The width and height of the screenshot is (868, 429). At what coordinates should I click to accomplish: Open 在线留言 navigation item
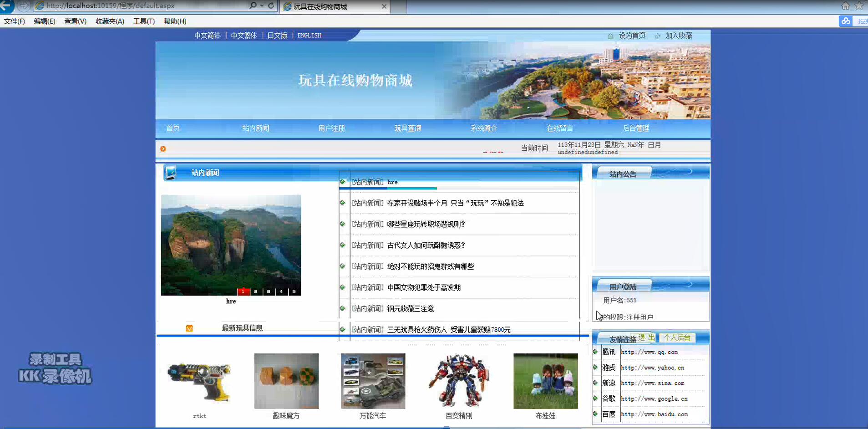point(560,128)
